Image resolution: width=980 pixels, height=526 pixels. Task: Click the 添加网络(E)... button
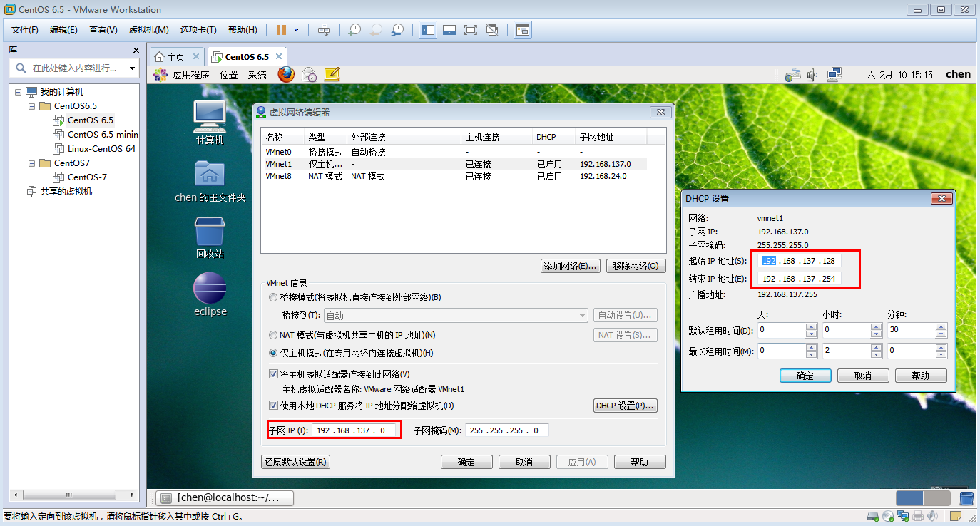click(x=570, y=266)
